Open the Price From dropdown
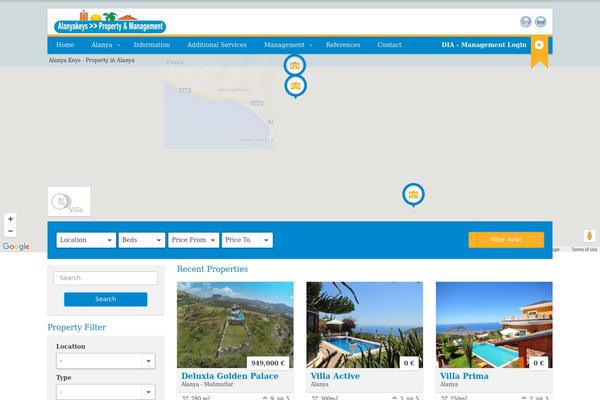 point(194,240)
